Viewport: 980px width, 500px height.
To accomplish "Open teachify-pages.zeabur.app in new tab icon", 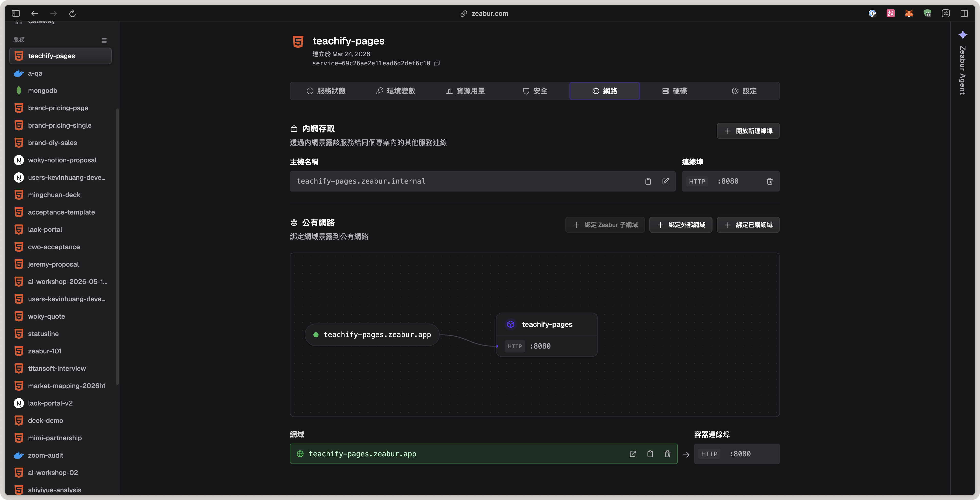I will (x=633, y=454).
